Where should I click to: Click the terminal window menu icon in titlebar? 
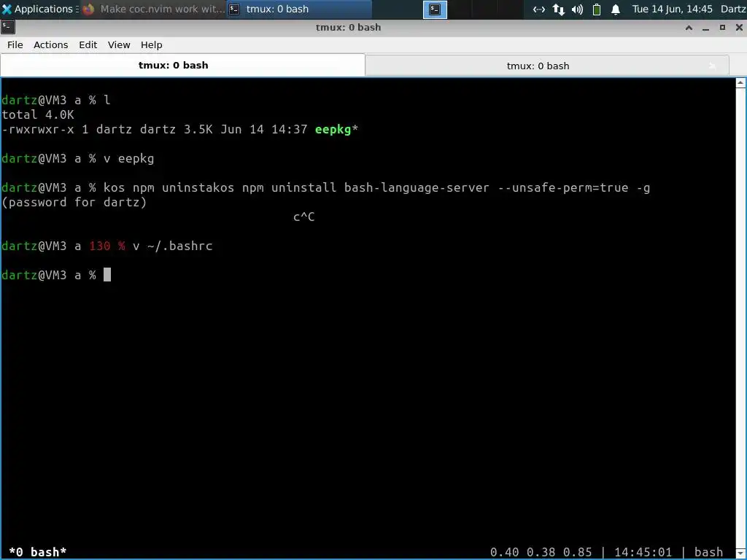7,27
